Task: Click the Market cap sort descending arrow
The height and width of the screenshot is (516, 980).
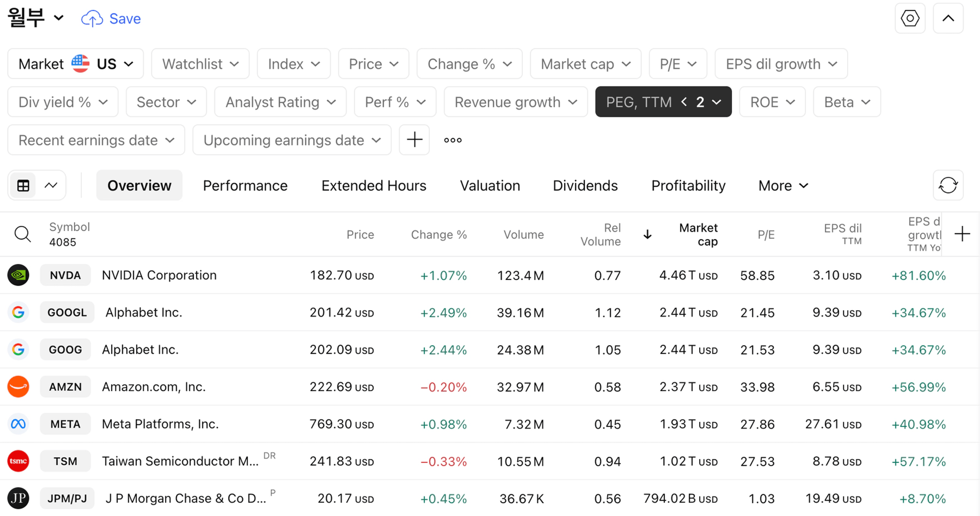Action: [647, 234]
